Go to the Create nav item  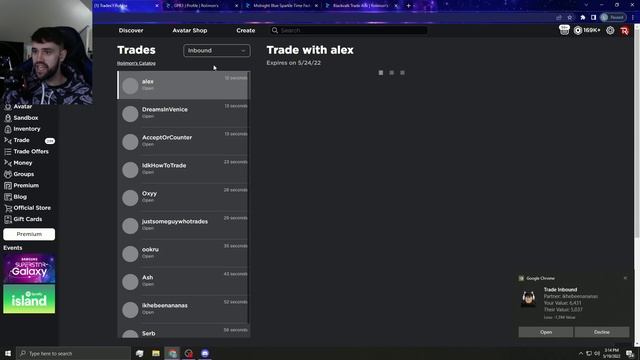(x=246, y=30)
